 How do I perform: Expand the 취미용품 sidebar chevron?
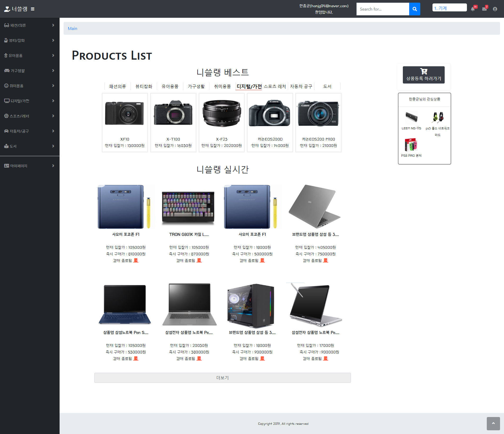pyautogui.click(x=53, y=86)
